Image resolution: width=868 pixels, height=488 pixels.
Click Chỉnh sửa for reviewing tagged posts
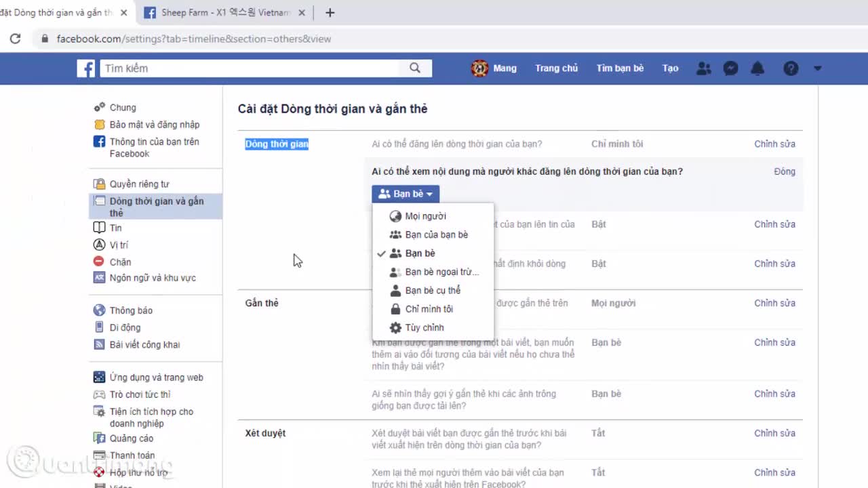pyautogui.click(x=775, y=433)
